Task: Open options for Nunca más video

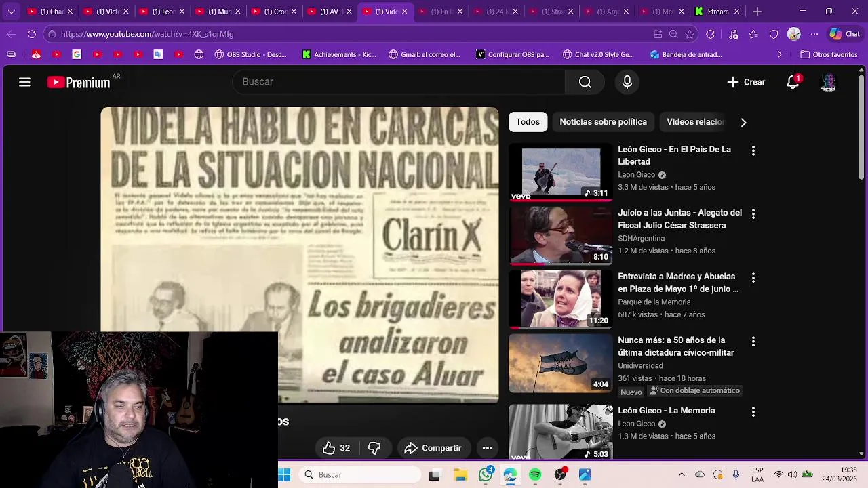Action: [753, 342]
